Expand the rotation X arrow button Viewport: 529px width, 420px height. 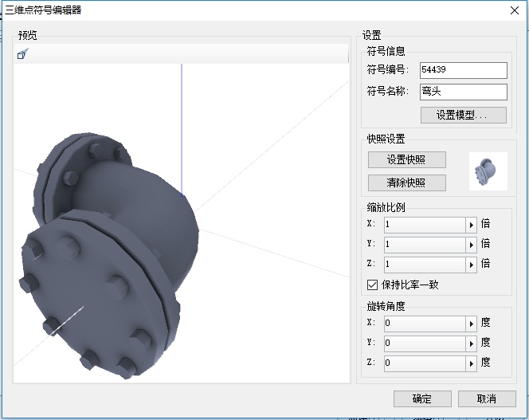pos(472,324)
